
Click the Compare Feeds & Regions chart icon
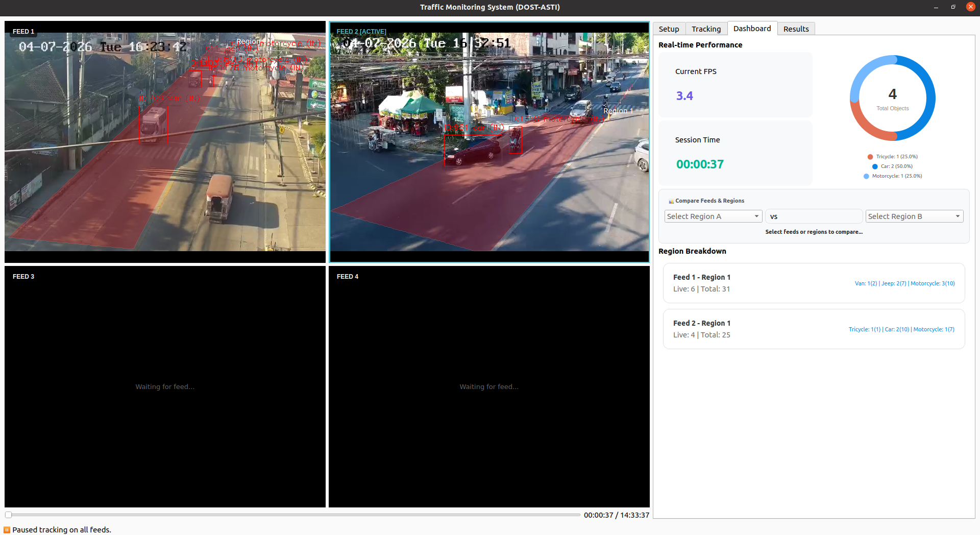[671, 201]
